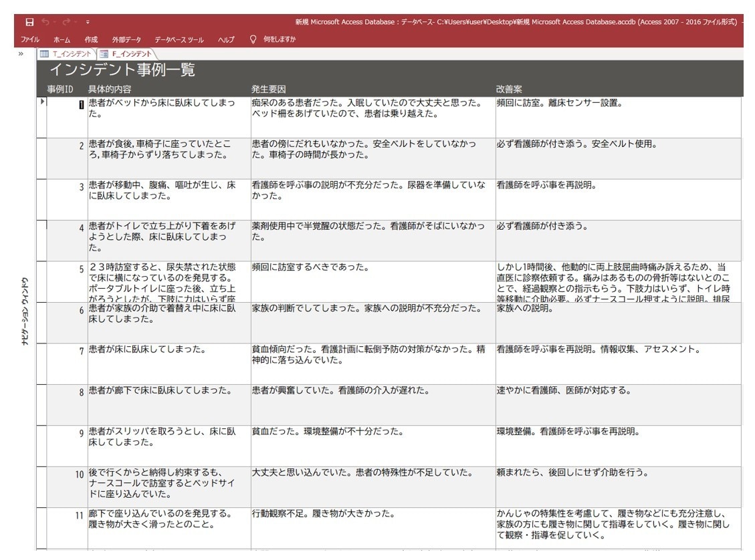Click しかし1時間後 improvement field in record 5
This screenshot has height=560, width=755.
tap(619, 282)
